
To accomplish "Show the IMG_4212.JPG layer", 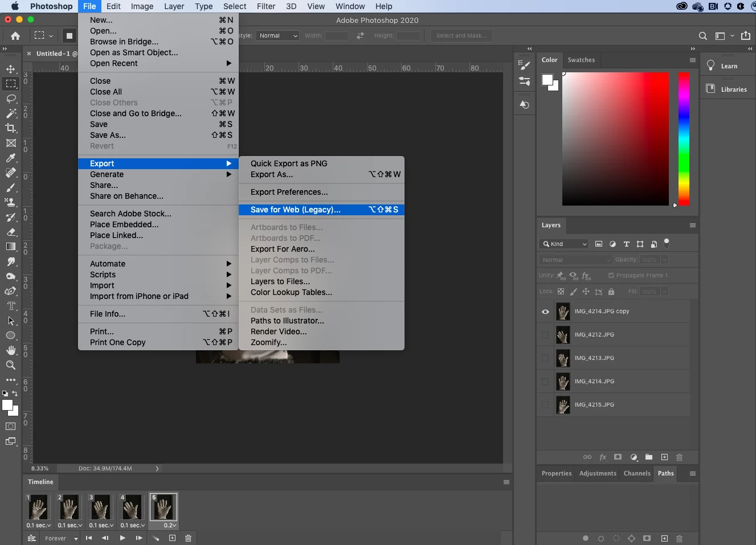I will 545,335.
